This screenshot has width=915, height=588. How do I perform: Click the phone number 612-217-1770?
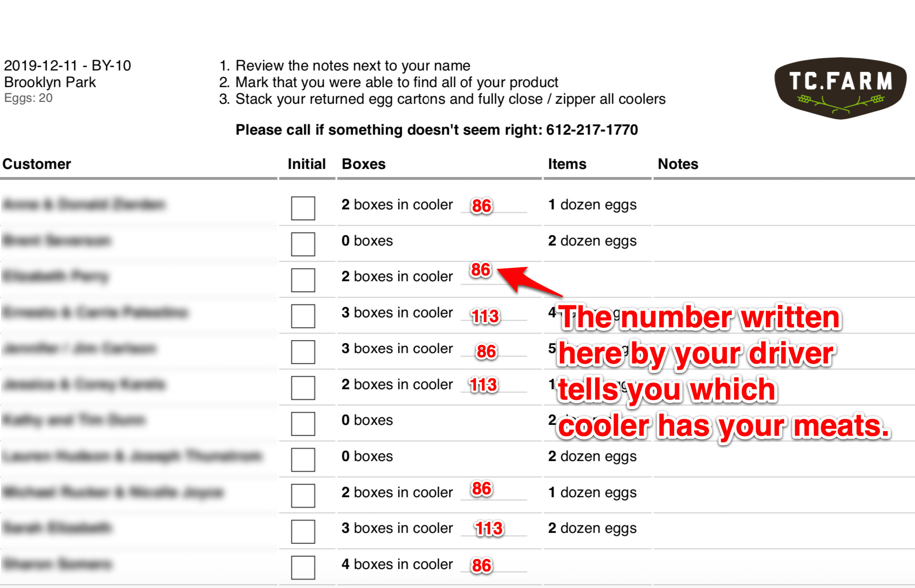point(592,130)
